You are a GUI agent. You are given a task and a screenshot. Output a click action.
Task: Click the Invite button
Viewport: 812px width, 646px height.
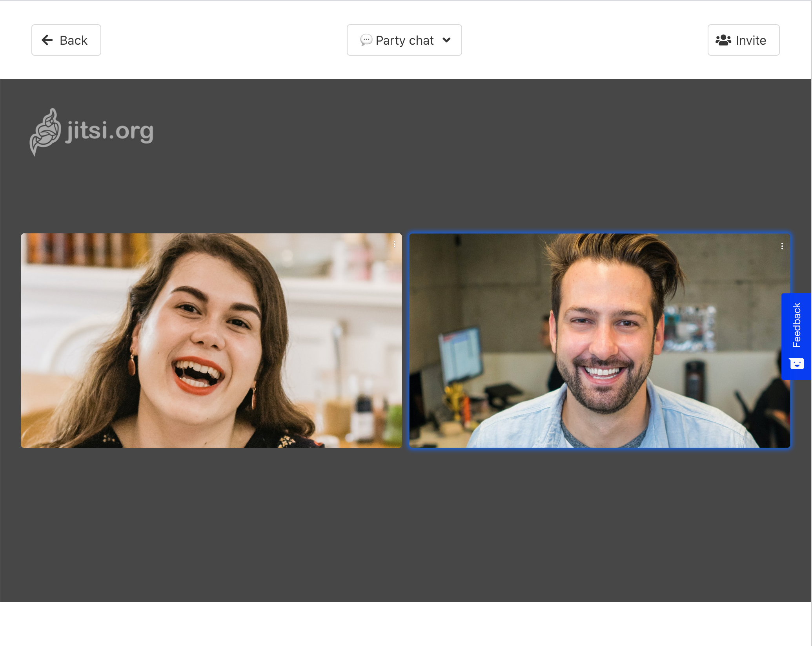743,40
